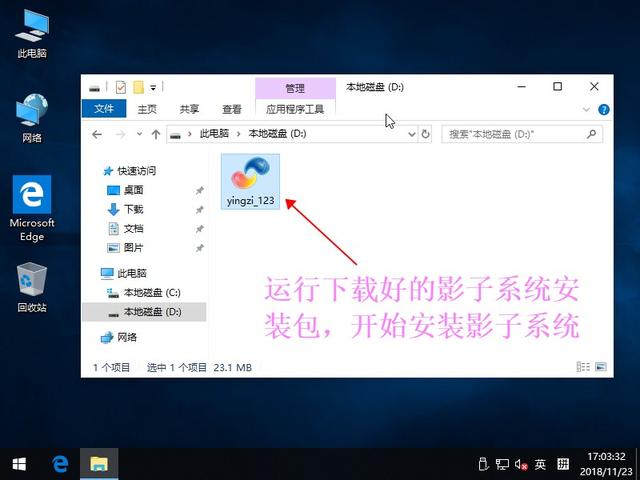This screenshot has height=480, width=640.
Task: Click the muted volume tray icon
Action: pyautogui.click(x=521, y=464)
